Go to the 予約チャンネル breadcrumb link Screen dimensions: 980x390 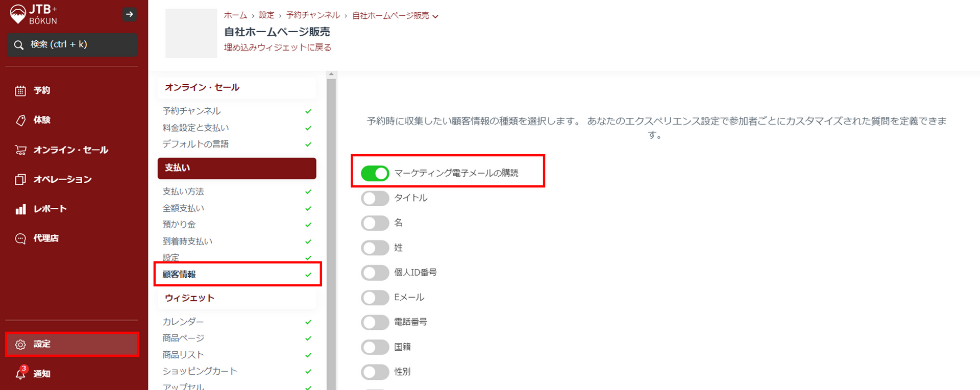(x=313, y=15)
